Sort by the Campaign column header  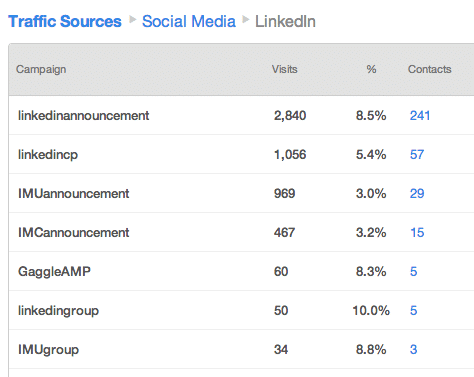coord(41,69)
